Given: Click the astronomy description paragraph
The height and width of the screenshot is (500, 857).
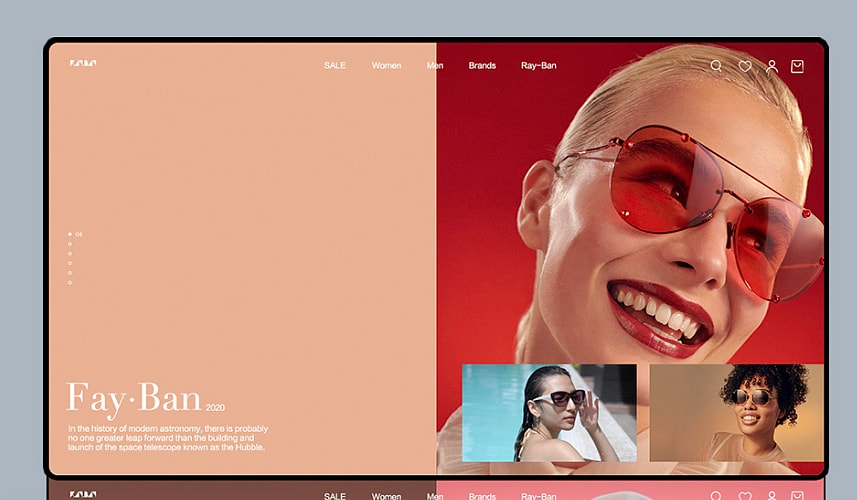Looking at the screenshot, I should [x=168, y=438].
